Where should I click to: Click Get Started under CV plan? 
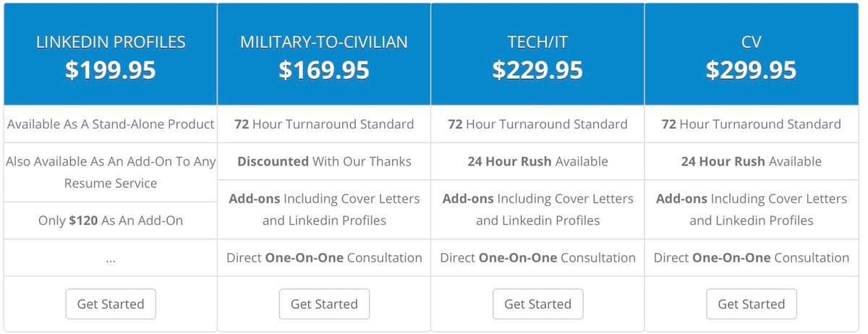click(x=751, y=304)
